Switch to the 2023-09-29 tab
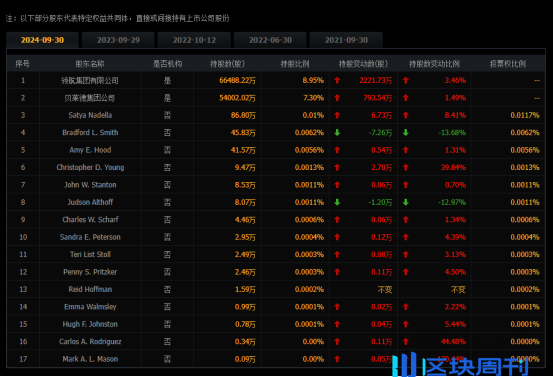This screenshot has height=377, width=553. 118,40
